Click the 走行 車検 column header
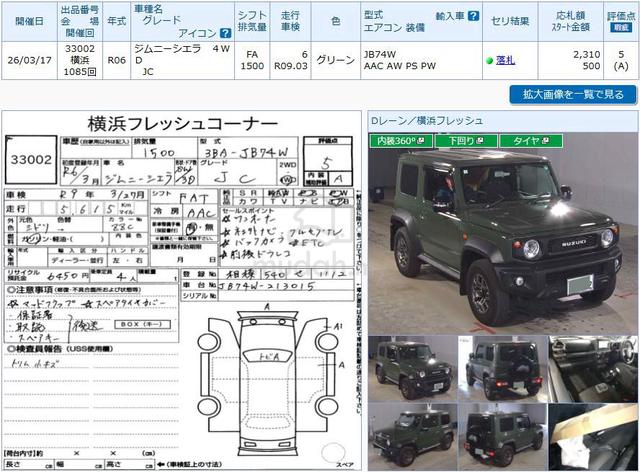 (x=290, y=21)
